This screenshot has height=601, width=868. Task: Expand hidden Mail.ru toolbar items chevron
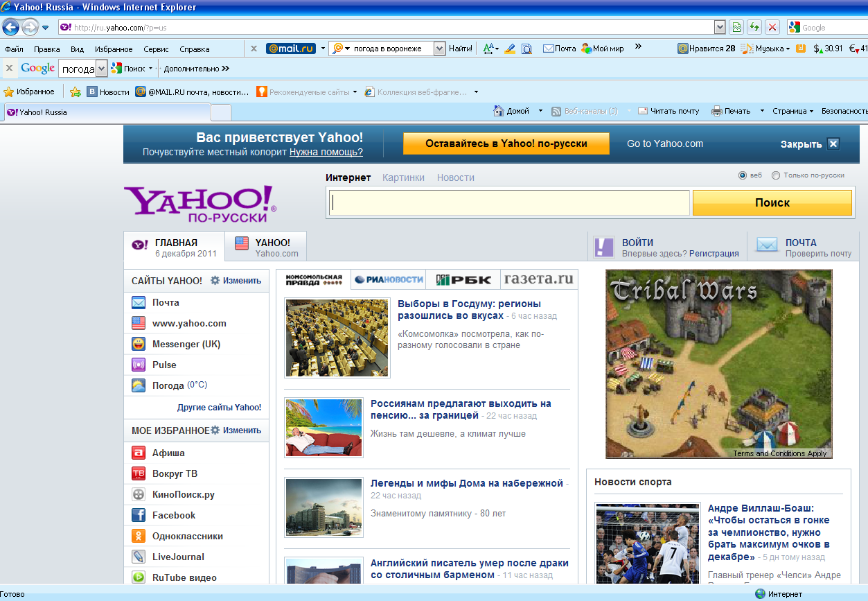click(638, 47)
